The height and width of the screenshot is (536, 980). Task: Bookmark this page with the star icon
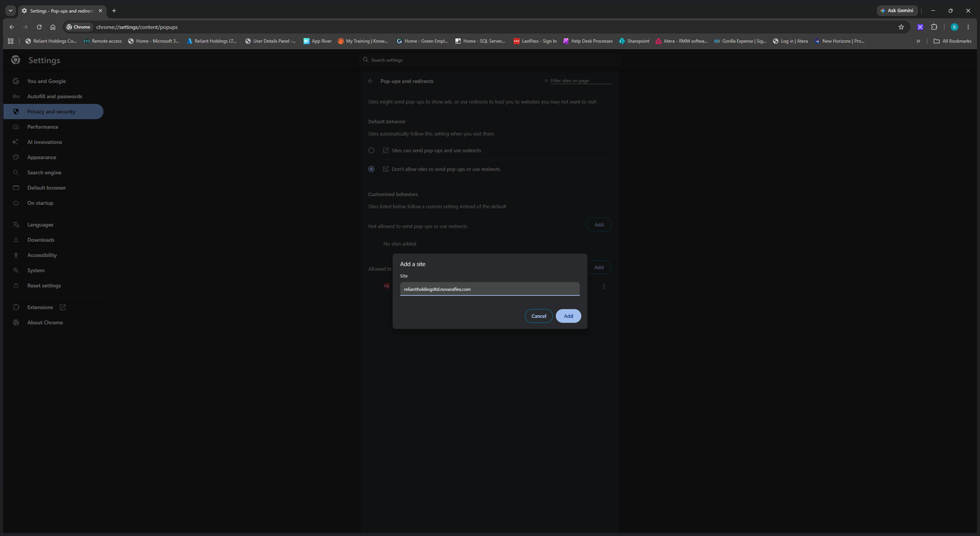click(901, 27)
